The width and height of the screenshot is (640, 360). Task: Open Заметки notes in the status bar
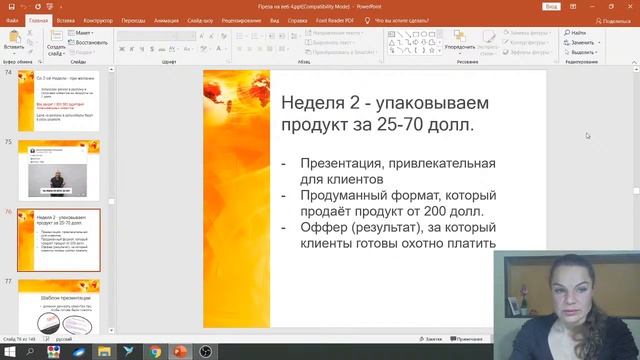click(431, 339)
